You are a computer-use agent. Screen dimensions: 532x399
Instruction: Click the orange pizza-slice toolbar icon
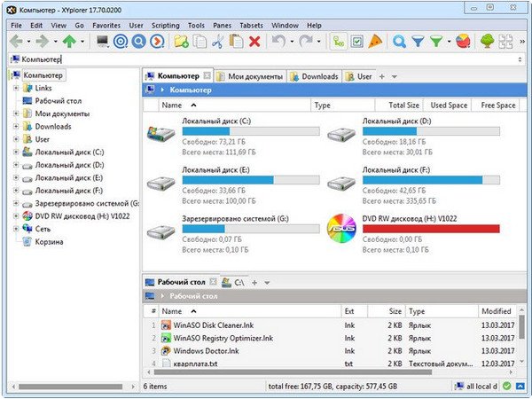click(375, 42)
